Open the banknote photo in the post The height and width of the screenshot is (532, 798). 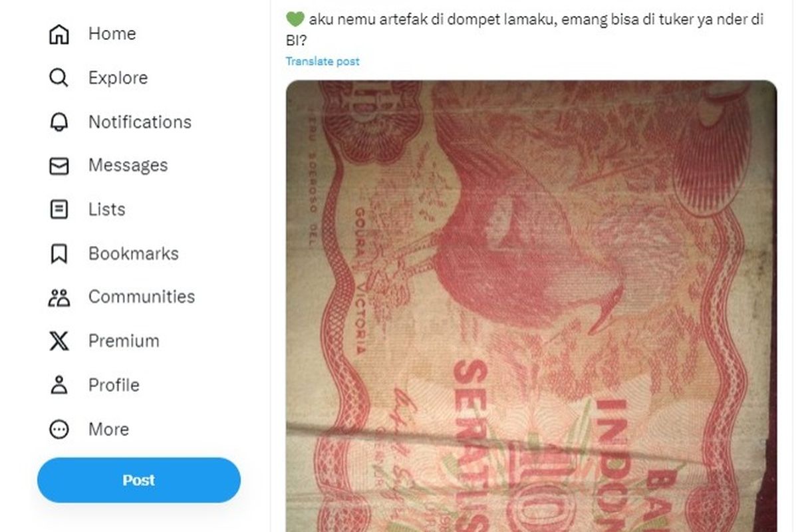coord(531,306)
